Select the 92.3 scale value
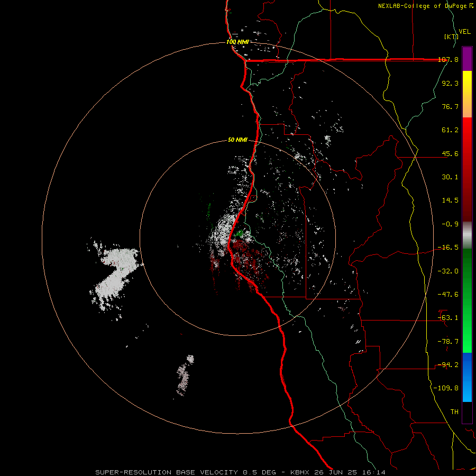This screenshot has height=476, width=476. coord(450,83)
